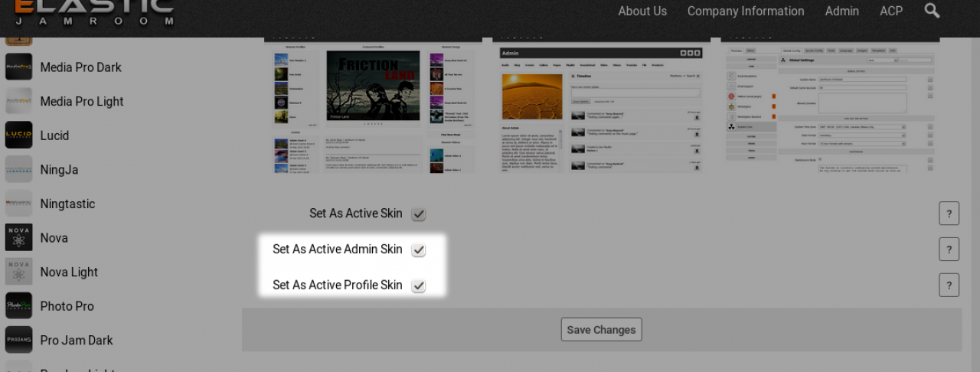Open help for Set As Active Admin Skin
Screen dimensions: 980x372
pyautogui.click(x=949, y=249)
